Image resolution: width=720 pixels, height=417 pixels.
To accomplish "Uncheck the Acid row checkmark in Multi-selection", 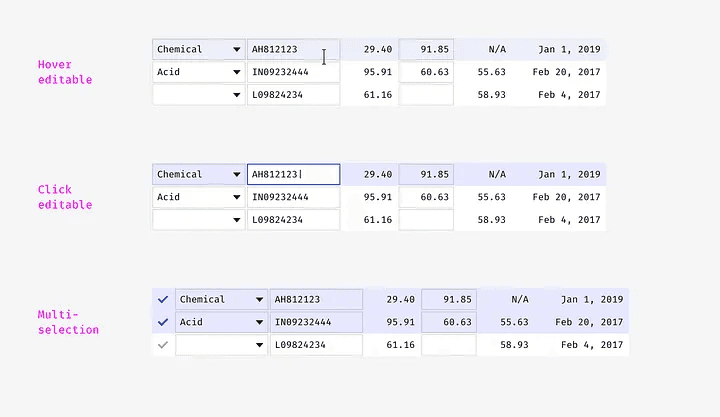I will point(163,322).
